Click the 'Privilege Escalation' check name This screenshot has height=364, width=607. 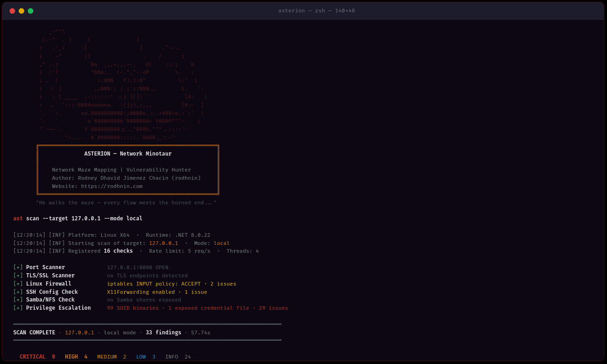point(58,308)
